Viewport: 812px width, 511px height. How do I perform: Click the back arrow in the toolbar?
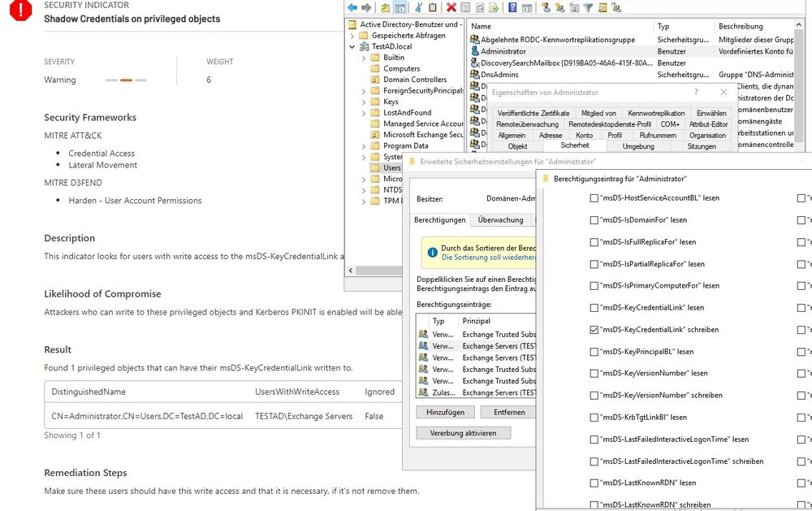352,7
